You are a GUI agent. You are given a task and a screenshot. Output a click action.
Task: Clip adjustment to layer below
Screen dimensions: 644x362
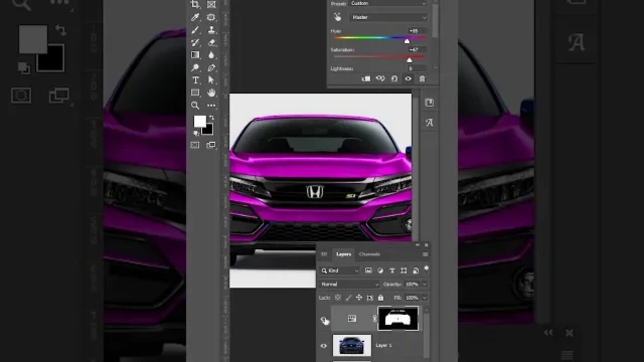(366, 79)
